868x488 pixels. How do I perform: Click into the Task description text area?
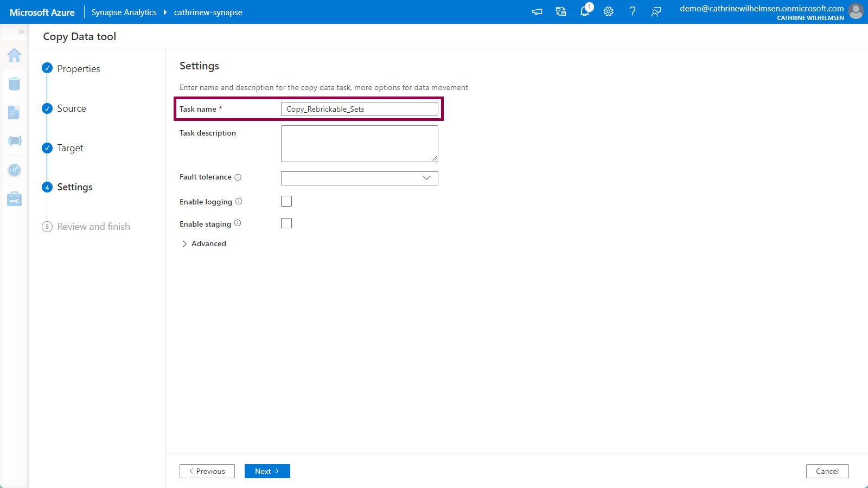pyautogui.click(x=359, y=144)
